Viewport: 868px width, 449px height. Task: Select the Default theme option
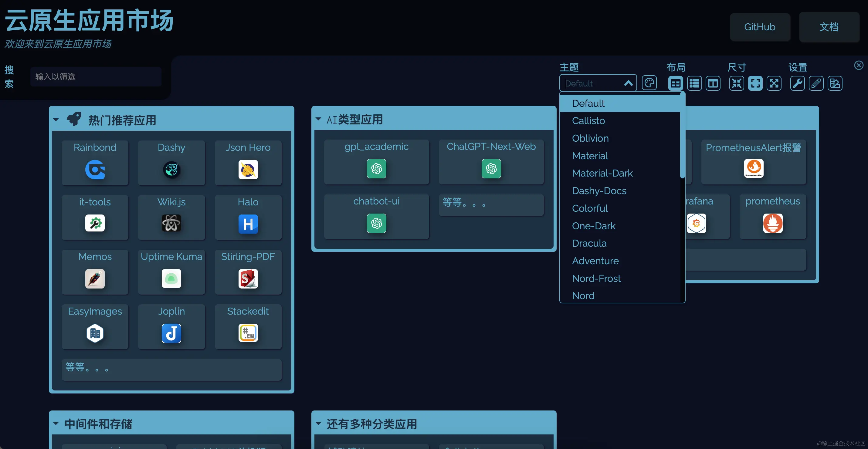[x=620, y=103]
